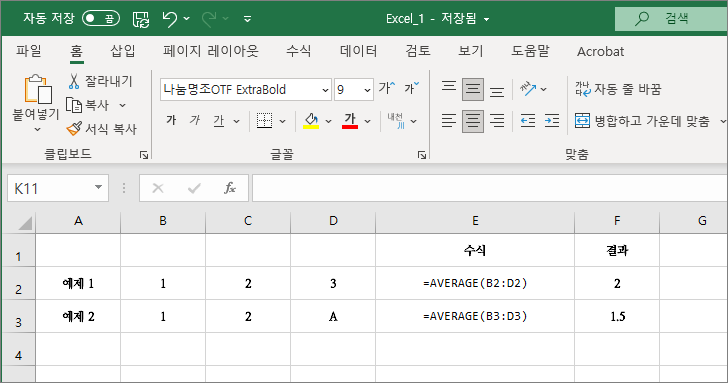
Task: Open the Acrobat tab
Action: click(600, 52)
